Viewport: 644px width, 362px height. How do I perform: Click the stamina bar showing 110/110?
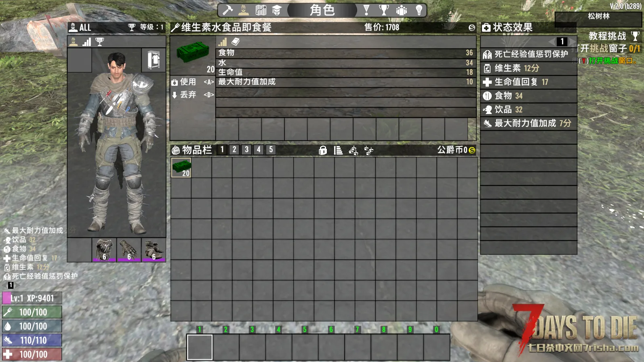[32, 340]
